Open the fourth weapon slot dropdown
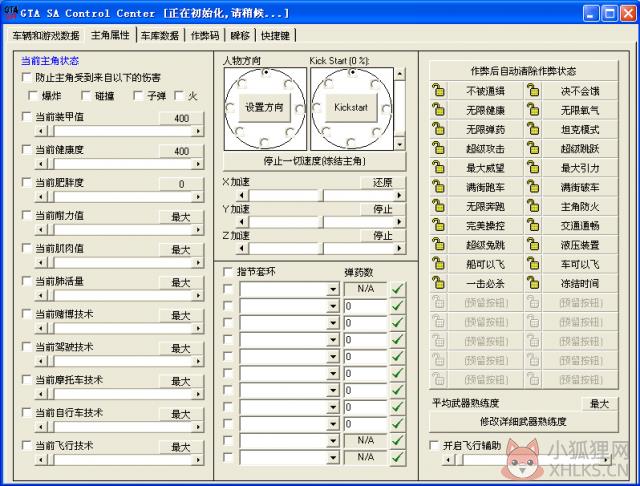This screenshot has width=640, height=486. click(x=333, y=340)
